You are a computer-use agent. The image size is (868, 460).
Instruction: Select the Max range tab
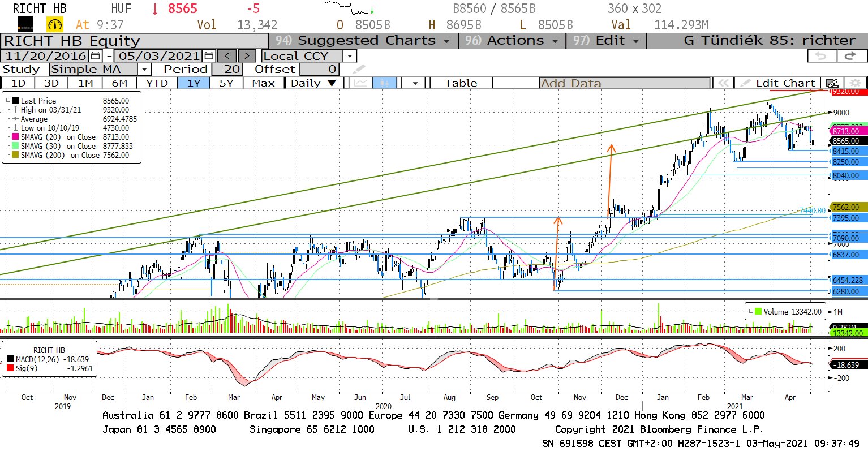[263, 83]
